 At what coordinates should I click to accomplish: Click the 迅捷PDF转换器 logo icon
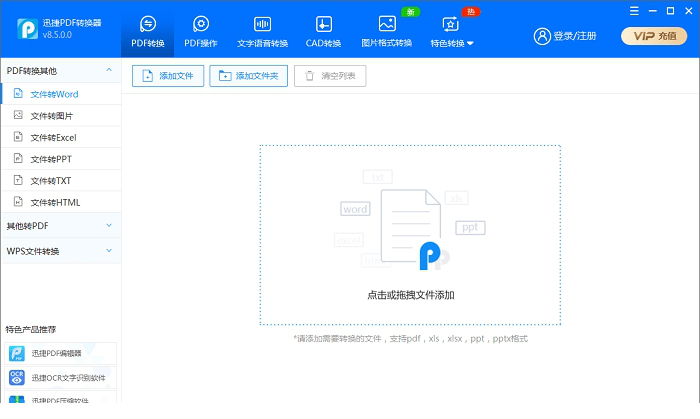tap(28, 29)
